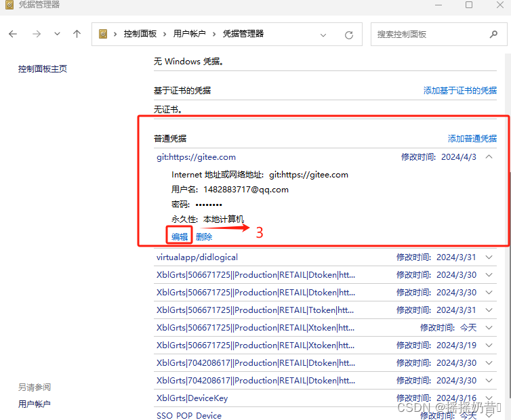Collapse the git:https://gitee.com credential entry

click(489, 156)
